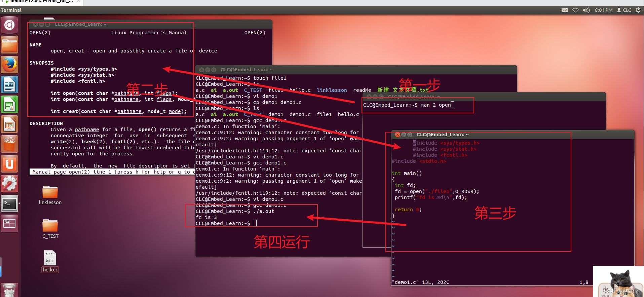Screen dimensions: 644x297
Task: Click last 'vi demo1.c' command line
Action: 239,199
